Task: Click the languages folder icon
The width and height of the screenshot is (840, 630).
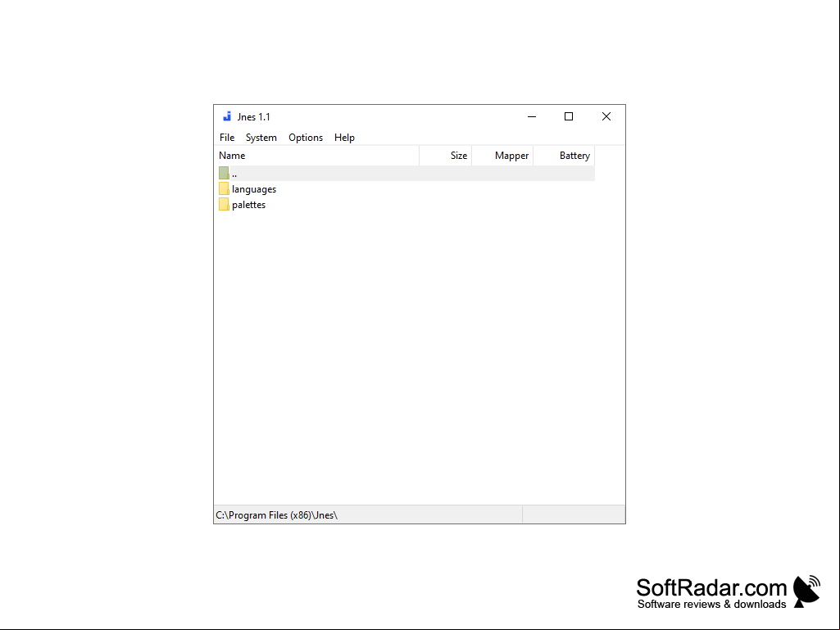Action: [224, 188]
